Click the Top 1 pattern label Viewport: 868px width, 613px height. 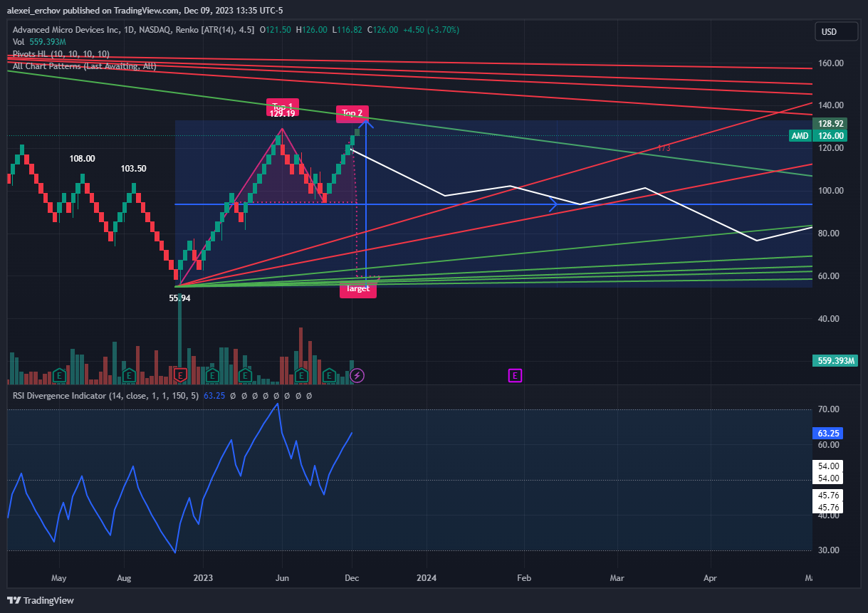pyautogui.click(x=283, y=109)
